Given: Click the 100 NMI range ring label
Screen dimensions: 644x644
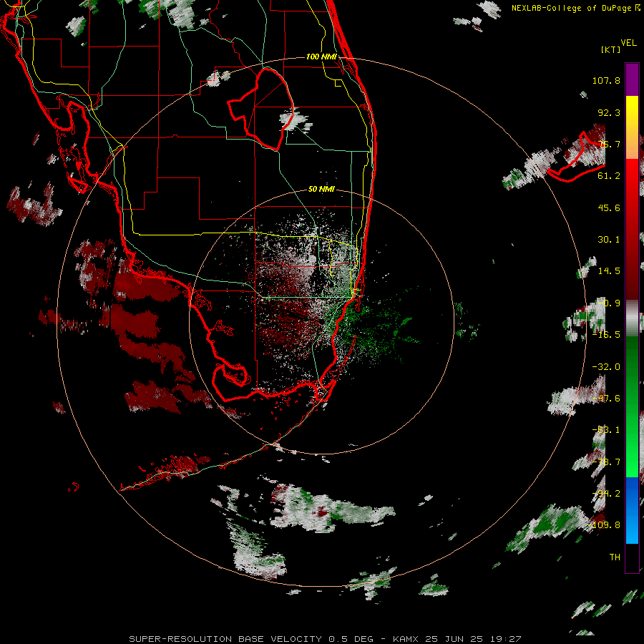Looking at the screenshot, I should point(321,57).
